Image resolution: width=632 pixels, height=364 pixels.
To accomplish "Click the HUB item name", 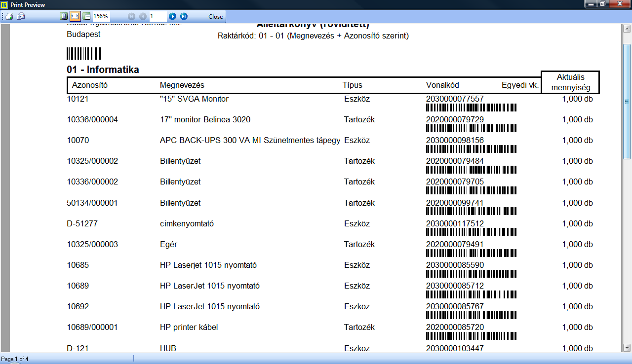I will tap(168, 348).
